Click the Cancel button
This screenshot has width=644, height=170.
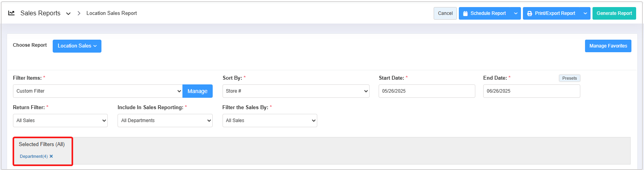pyautogui.click(x=445, y=13)
